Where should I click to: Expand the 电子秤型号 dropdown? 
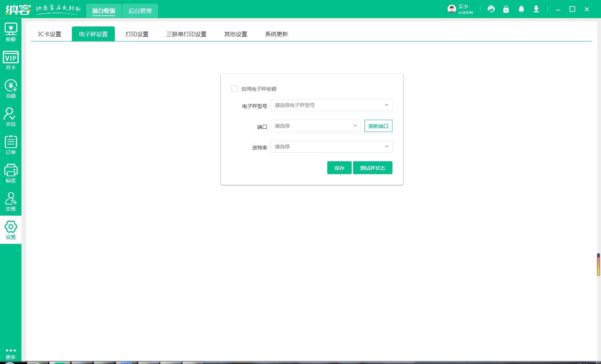(331, 105)
